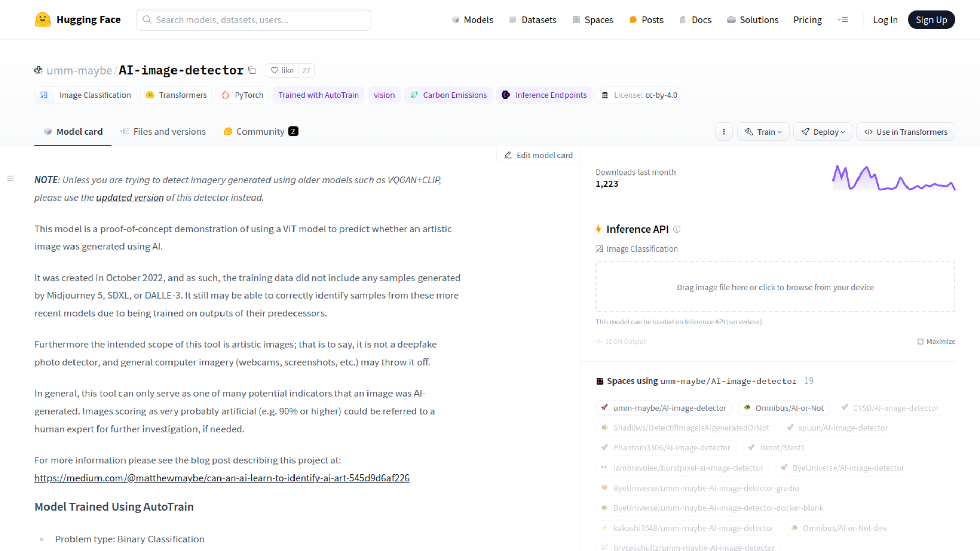Click the Sign Up button
The width and height of the screenshot is (980, 551).
click(x=931, y=20)
